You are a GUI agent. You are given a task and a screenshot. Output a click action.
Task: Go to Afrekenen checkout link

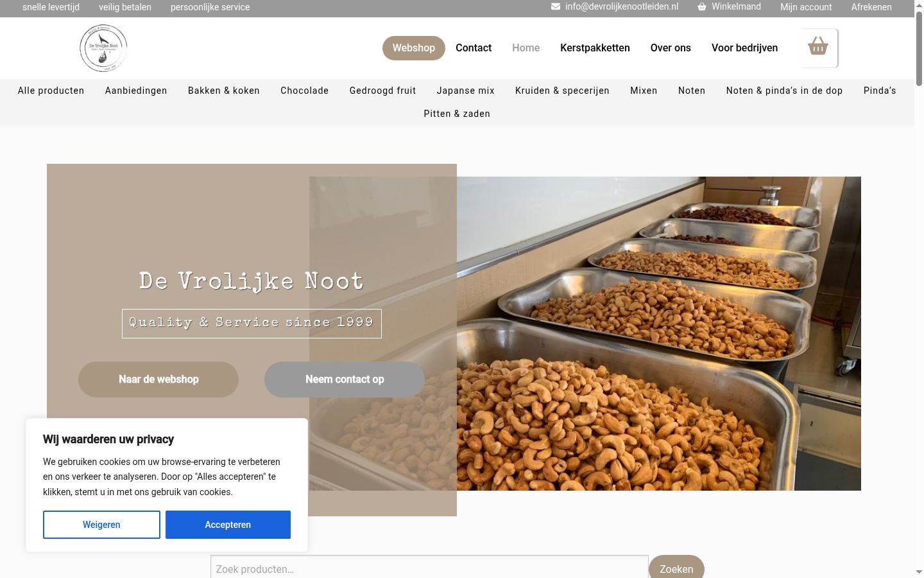(x=871, y=7)
